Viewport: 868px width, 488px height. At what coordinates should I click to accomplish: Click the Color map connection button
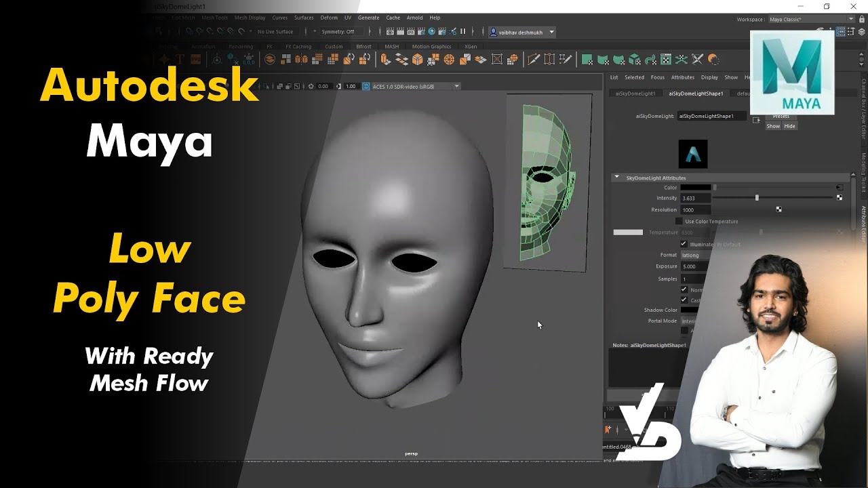click(x=840, y=187)
